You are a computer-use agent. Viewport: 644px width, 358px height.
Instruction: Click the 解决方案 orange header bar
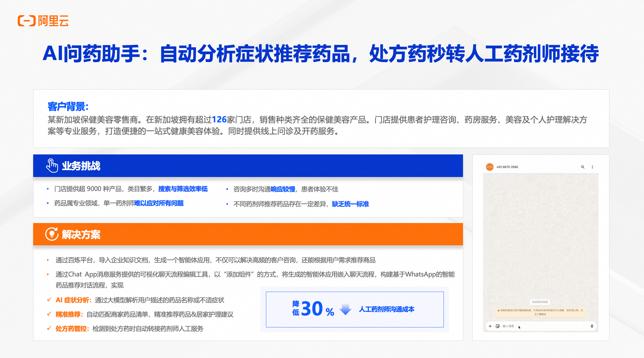click(248, 234)
